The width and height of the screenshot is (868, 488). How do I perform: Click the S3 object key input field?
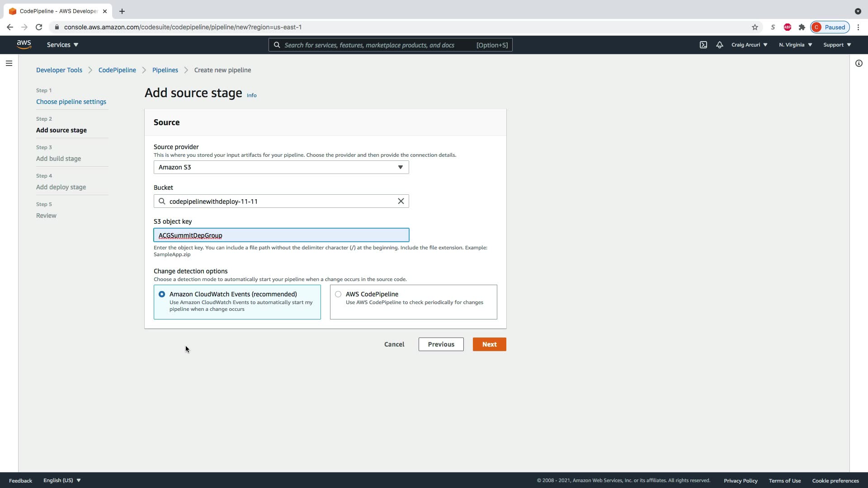point(281,235)
